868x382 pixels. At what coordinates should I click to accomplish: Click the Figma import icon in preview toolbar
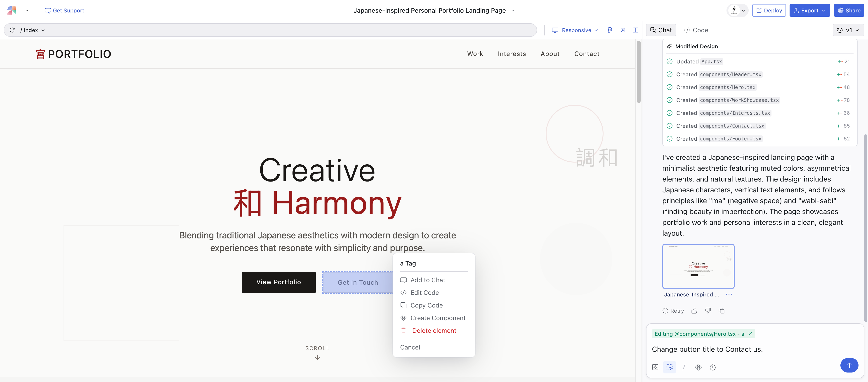(610, 30)
